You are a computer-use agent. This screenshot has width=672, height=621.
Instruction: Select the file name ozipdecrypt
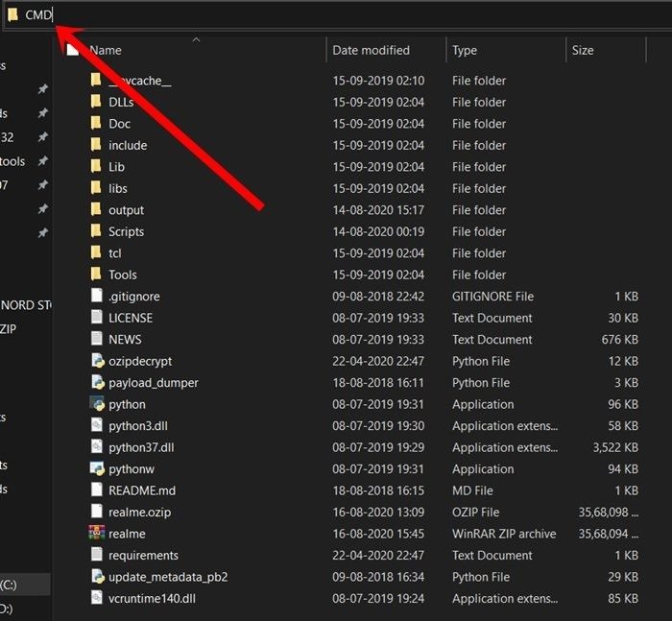click(140, 361)
